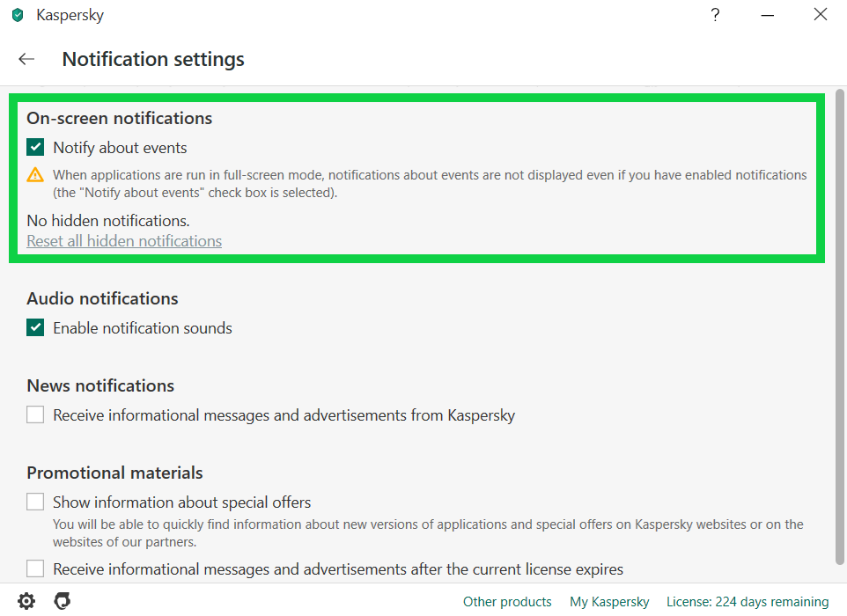Click the vertical scrollbar on the right
This screenshot has height=616, width=847.
(839, 326)
